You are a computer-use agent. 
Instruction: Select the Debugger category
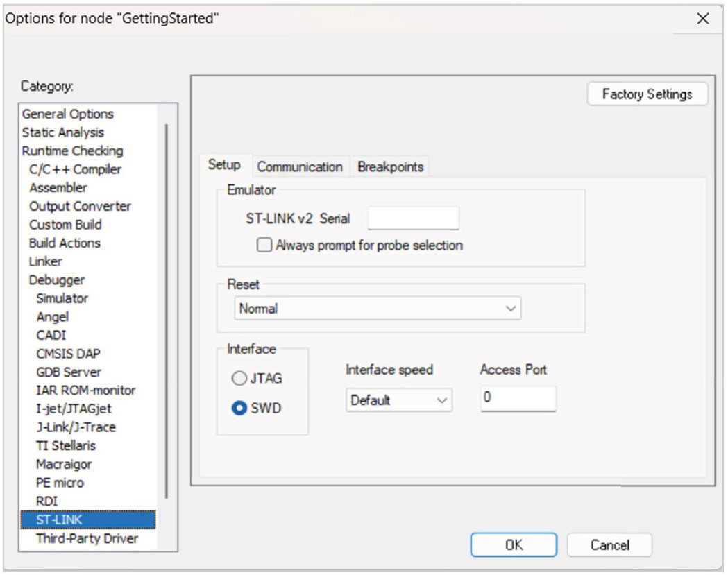[x=57, y=280]
